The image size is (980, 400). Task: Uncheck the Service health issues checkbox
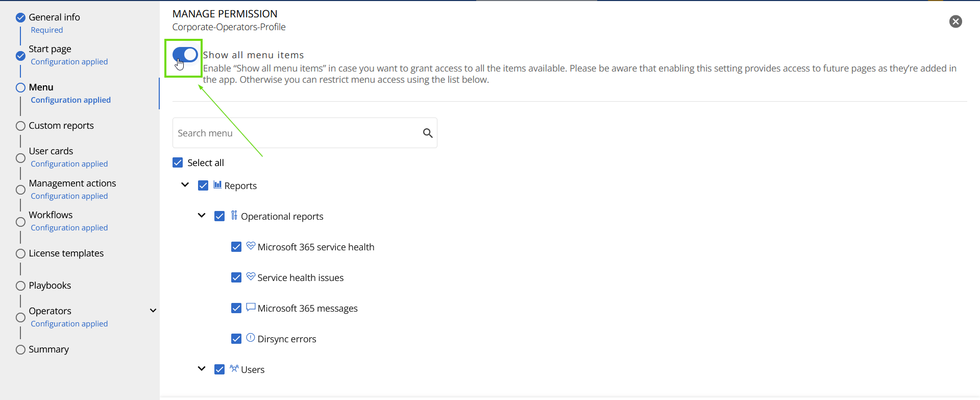236,277
